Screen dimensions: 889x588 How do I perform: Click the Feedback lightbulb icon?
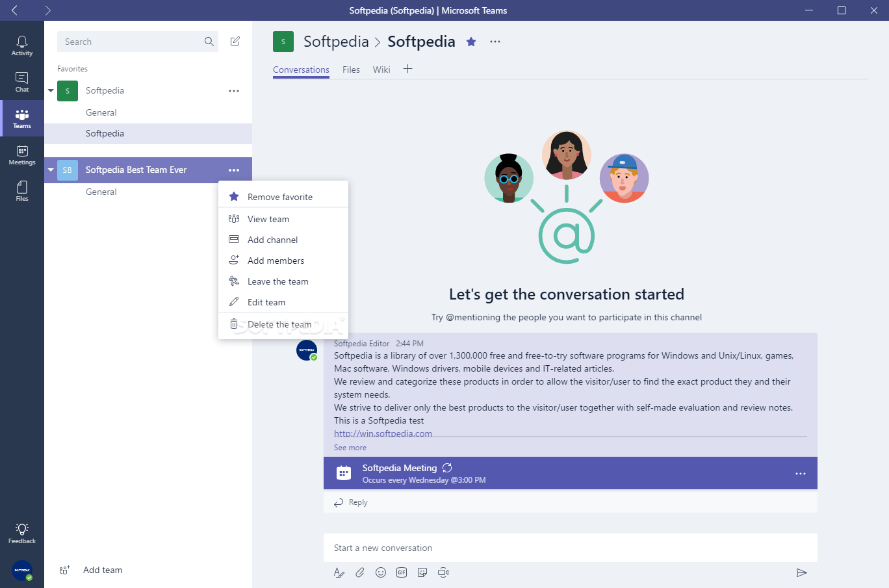[x=22, y=533]
